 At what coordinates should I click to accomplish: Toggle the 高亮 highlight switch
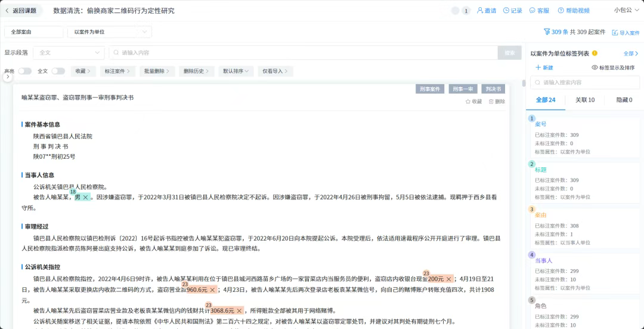[24, 71]
